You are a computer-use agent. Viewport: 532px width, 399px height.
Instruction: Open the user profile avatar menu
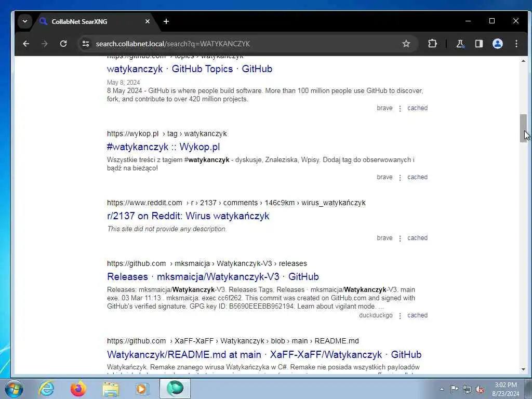pyautogui.click(x=498, y=44)
